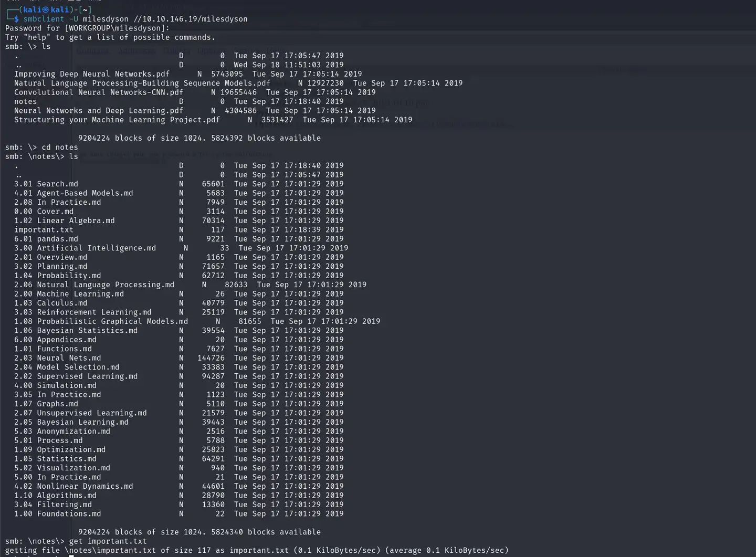
Task: Click 3.00 Artificial Intelligence.md
Action: pyautogui.click(x=85, y=248)
